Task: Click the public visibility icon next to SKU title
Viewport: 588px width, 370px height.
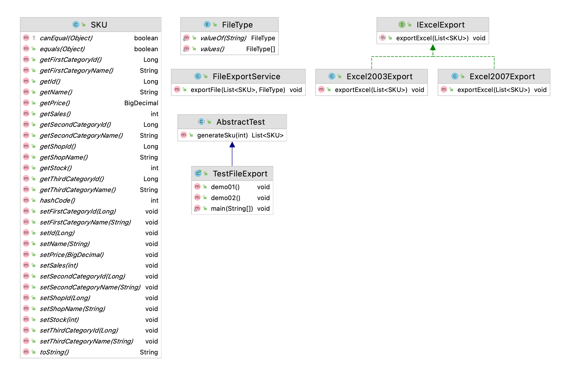Action: [x=84, y=24]
